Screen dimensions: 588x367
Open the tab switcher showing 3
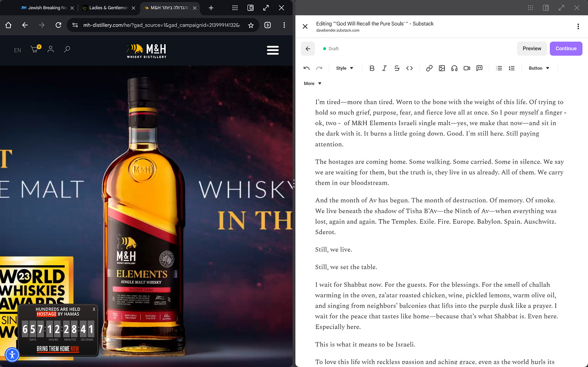[267, 25]
